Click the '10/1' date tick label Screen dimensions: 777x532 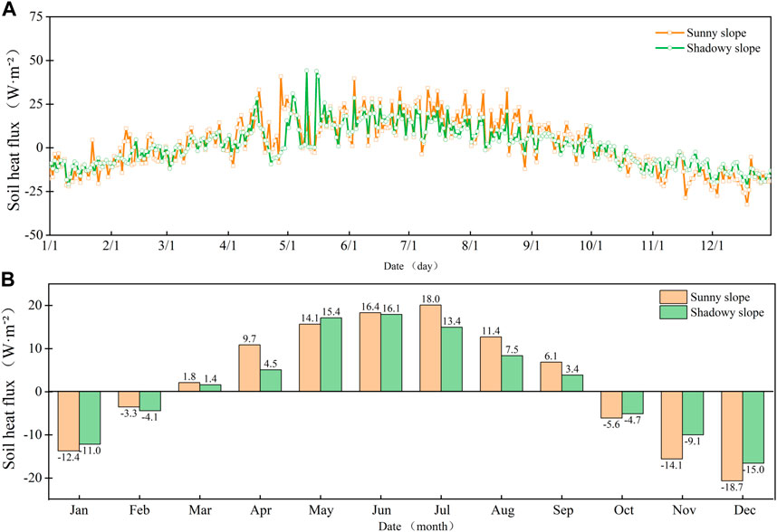point(591,245)
